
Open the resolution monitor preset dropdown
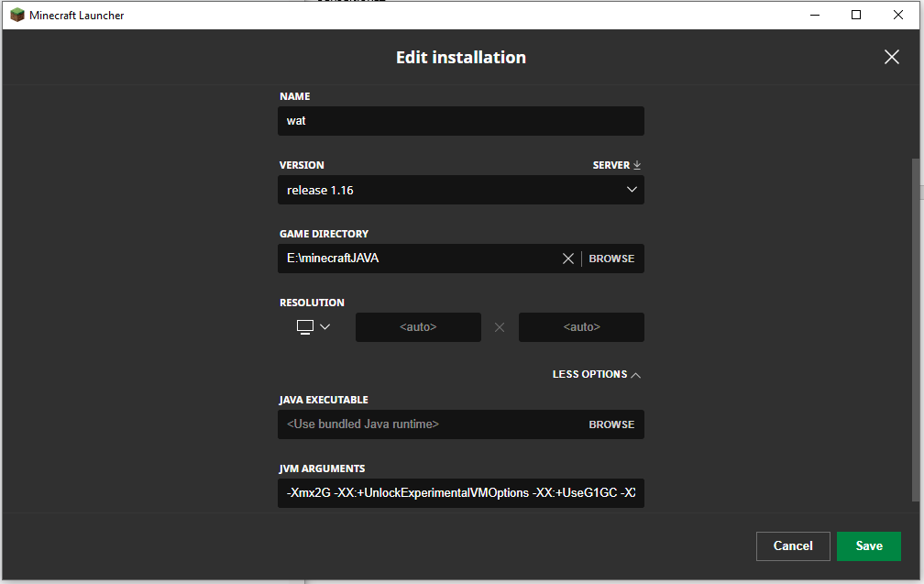click(313, 326)
